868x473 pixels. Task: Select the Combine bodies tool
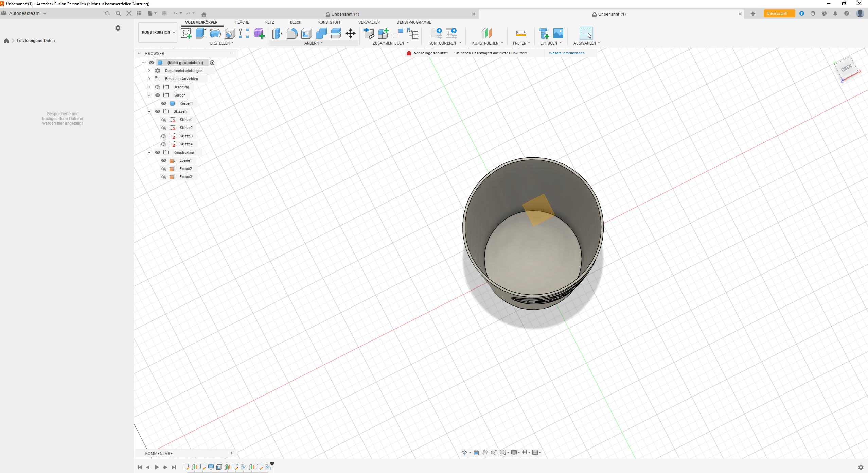tap(321, 33)
